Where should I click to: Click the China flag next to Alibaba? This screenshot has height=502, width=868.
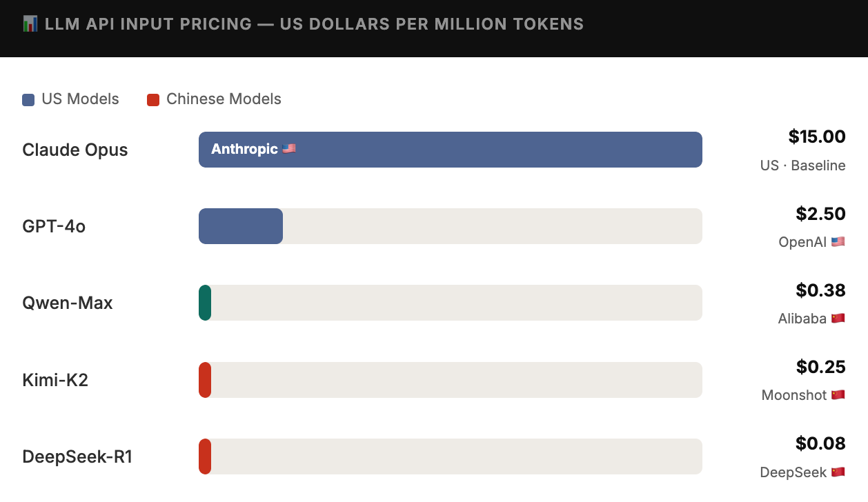(x=838, y=319)
